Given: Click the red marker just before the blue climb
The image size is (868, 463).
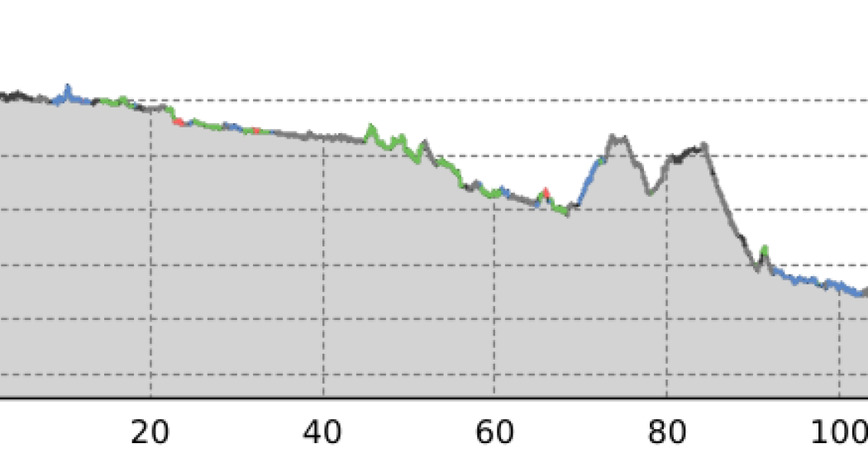Looking at the screenshot, I should [x=545, y=192].
